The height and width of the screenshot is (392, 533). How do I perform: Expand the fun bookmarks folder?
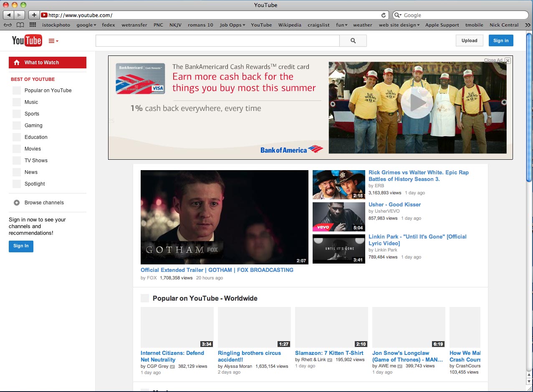click(x=341, y=25)
